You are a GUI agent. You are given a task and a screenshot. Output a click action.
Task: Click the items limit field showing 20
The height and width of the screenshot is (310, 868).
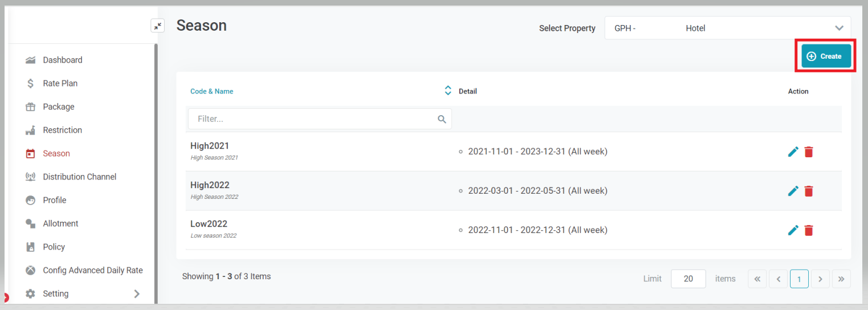pos(688,279)
